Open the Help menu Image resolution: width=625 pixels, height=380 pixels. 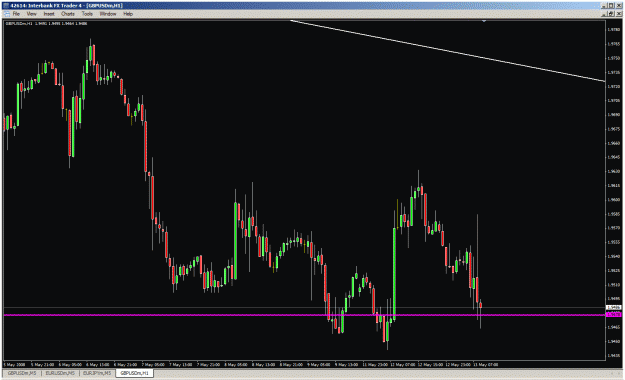click(128, 14)
